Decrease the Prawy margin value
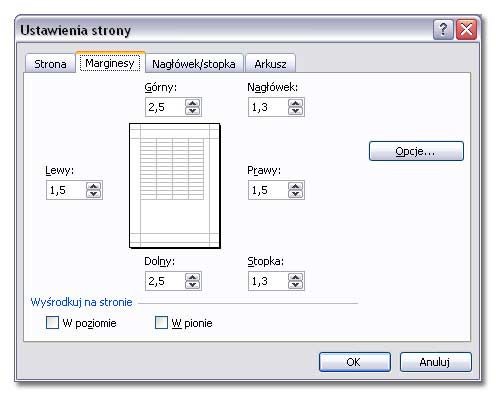The height and width of the screenshot is (396, 496). point(295,194)
